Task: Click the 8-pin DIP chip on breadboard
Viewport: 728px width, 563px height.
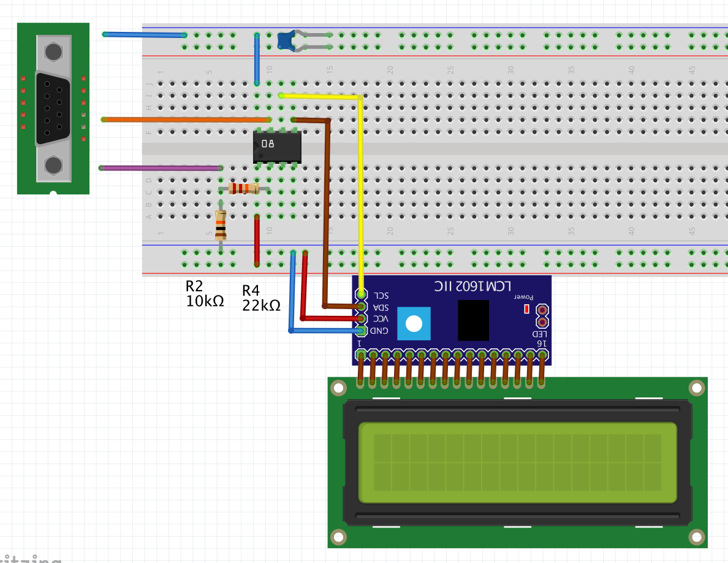Action: (277, 146)
